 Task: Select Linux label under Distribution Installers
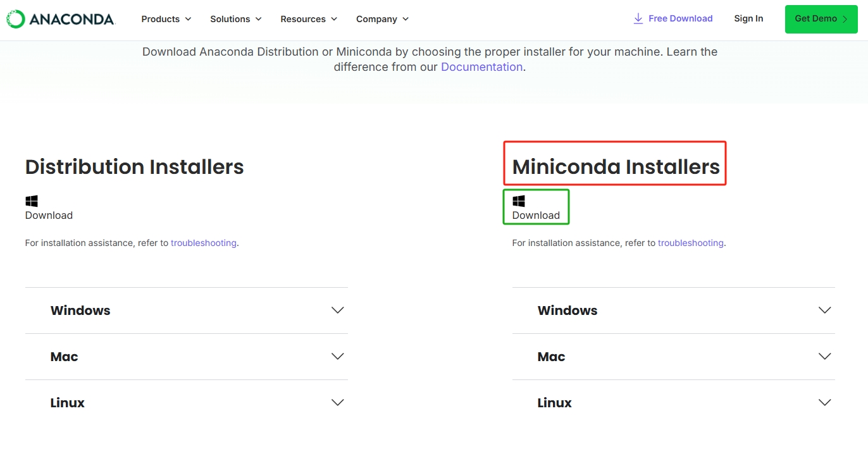pos(68,403)
